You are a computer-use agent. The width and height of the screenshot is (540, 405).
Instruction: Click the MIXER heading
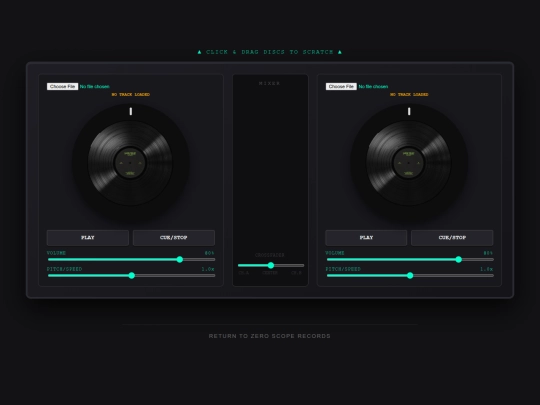(270, 83)
